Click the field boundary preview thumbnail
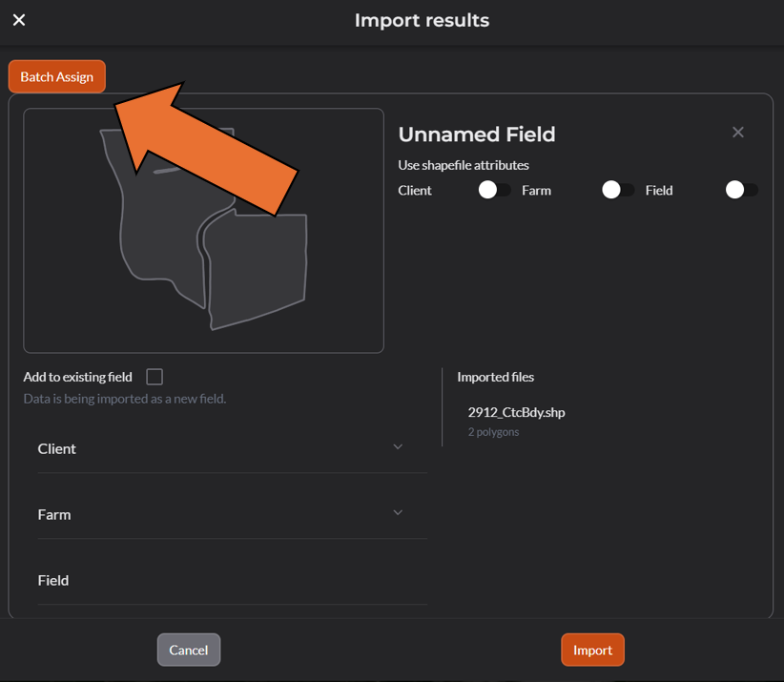 coord(203,231)
